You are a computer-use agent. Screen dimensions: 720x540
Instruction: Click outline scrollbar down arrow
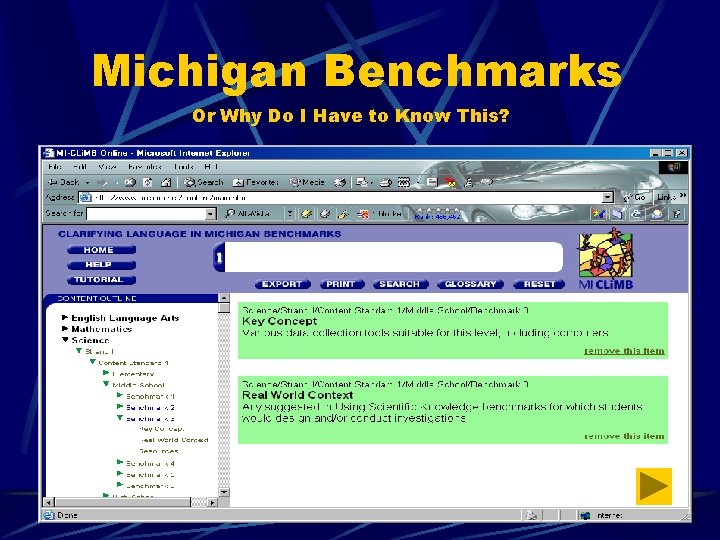[x=224, y=492]
